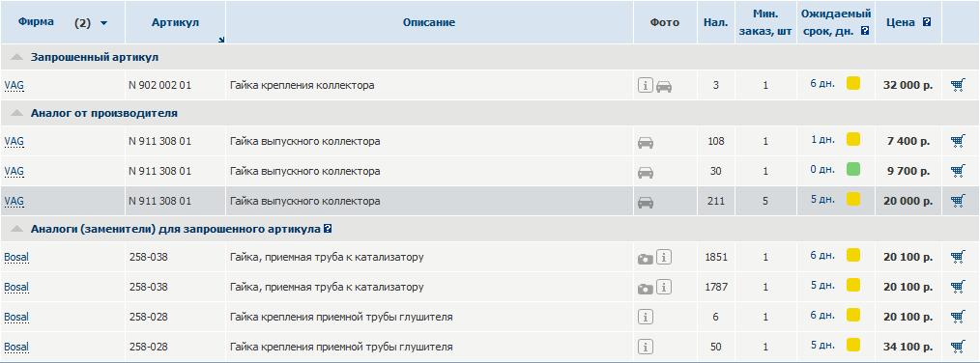The width and height of the screenshot is (980, 363).
Task: Select highlighted row with 211 in stock
Action: point(489,201)
